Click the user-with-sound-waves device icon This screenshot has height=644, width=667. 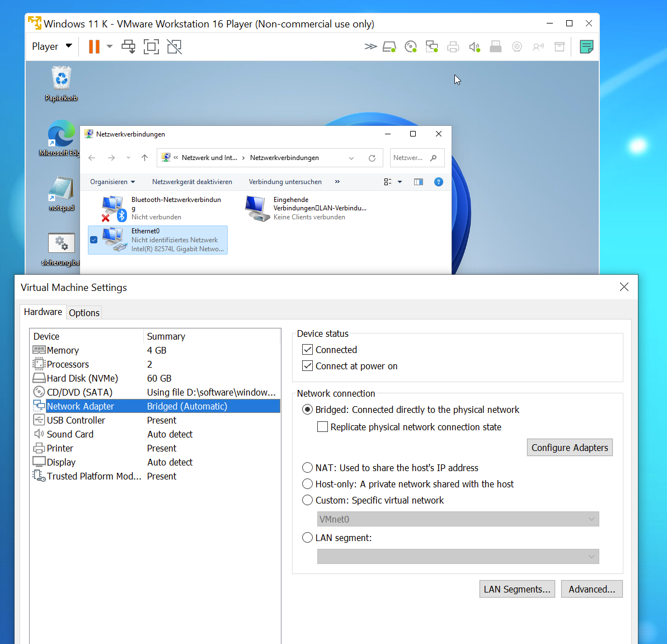click(x=538, y=46)
